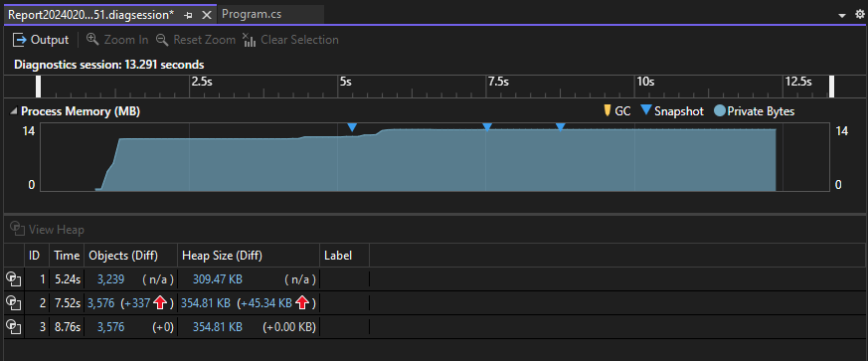The height and width of the screenshot is (361, 868).
Task: Click the 10s ruler label
Action: [645, 82]
